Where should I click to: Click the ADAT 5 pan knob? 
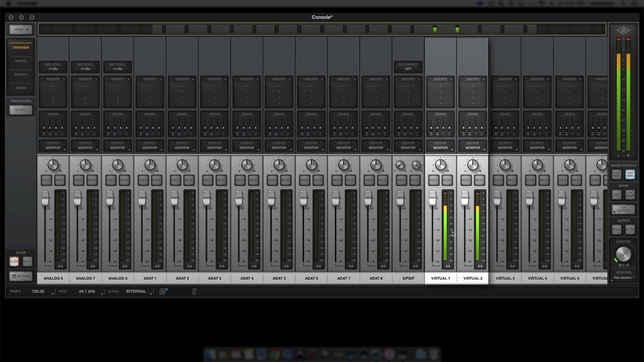(x=279, y=165)
